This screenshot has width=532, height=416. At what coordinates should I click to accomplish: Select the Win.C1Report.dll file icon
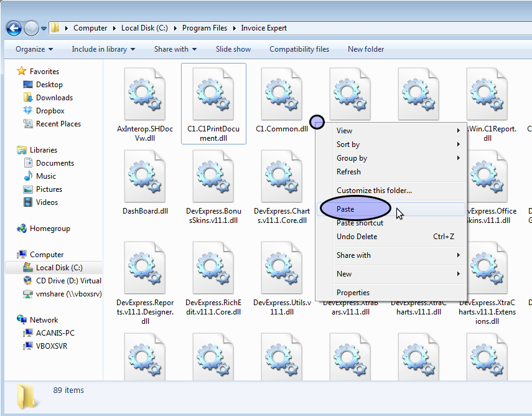487,94
